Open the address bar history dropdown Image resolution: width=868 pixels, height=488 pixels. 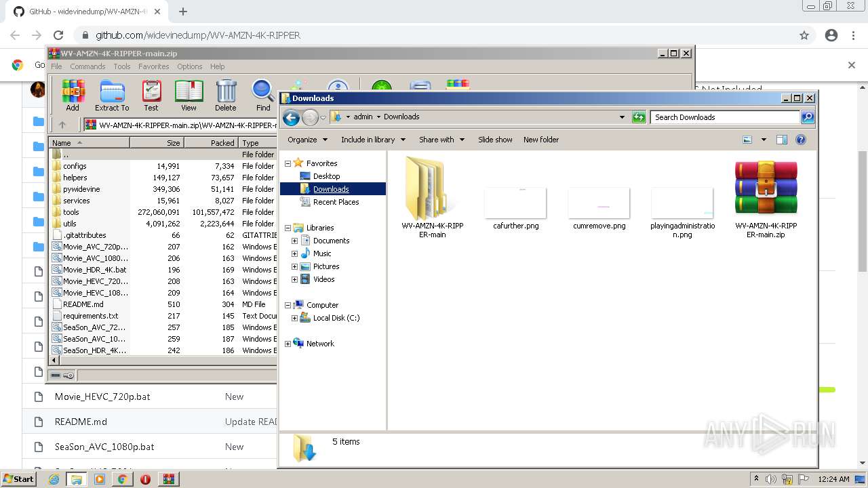622,117
